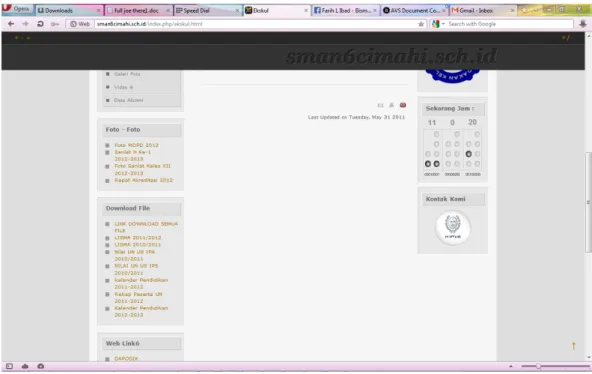This screenshot has width=592, height=374.
Task: Click the yellow back-to-top arrow
Action: (574, 345)
